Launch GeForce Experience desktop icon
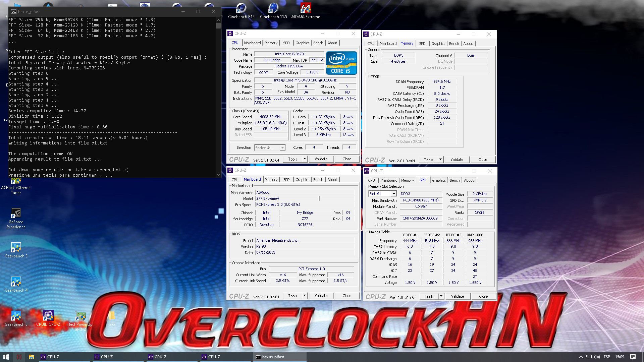644x362 pixels. coord(16,219)
